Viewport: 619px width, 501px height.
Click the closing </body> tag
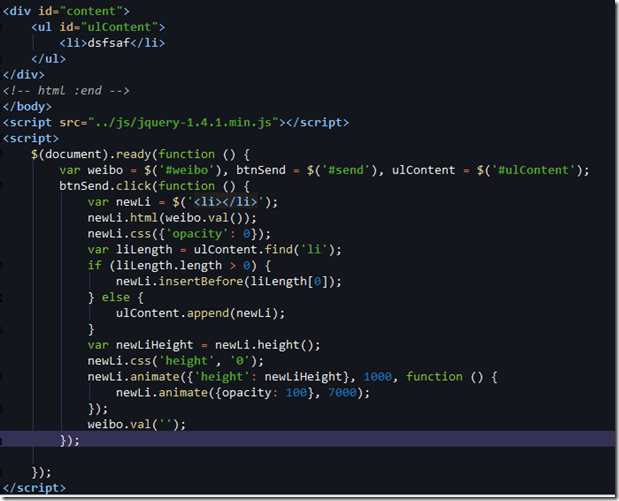click(x=27, y=107)
